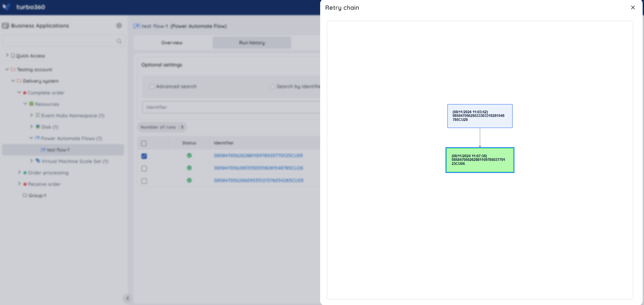644x305 pixels.
Task: Open run identifier link ending 285CU05
Action: [x=259, y=180]
